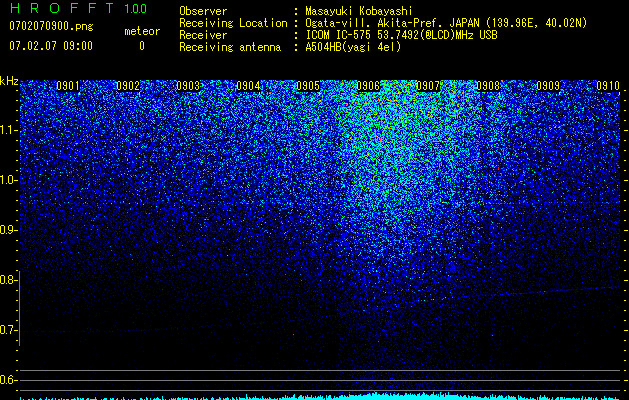Viewport: 629px width, 400px height.
Task: Click the HROFFT 1.0.0 title text
Action: coord(78,8)
